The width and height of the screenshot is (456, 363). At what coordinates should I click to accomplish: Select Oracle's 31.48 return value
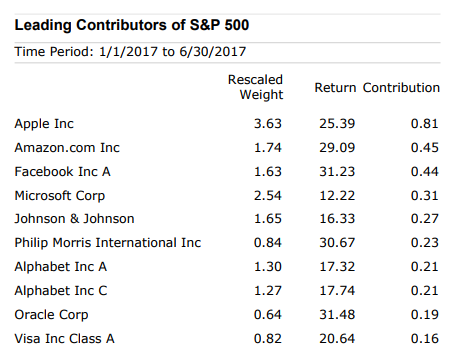point(337,315)
